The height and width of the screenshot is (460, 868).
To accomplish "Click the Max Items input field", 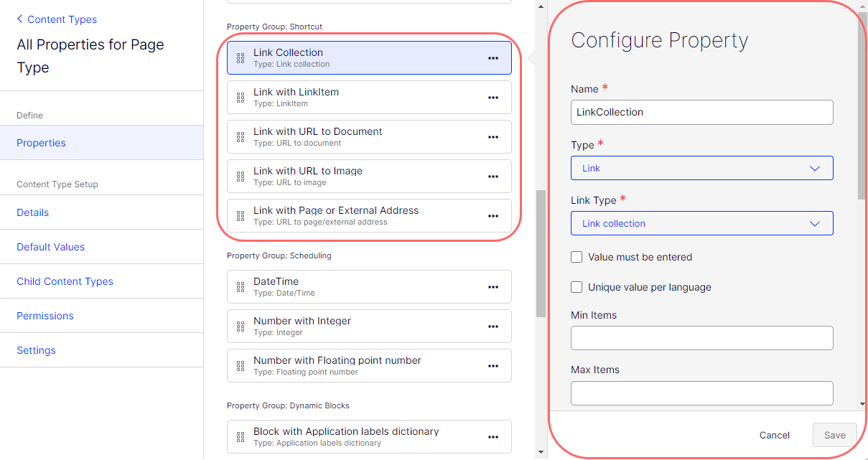I will pos(702,393).
